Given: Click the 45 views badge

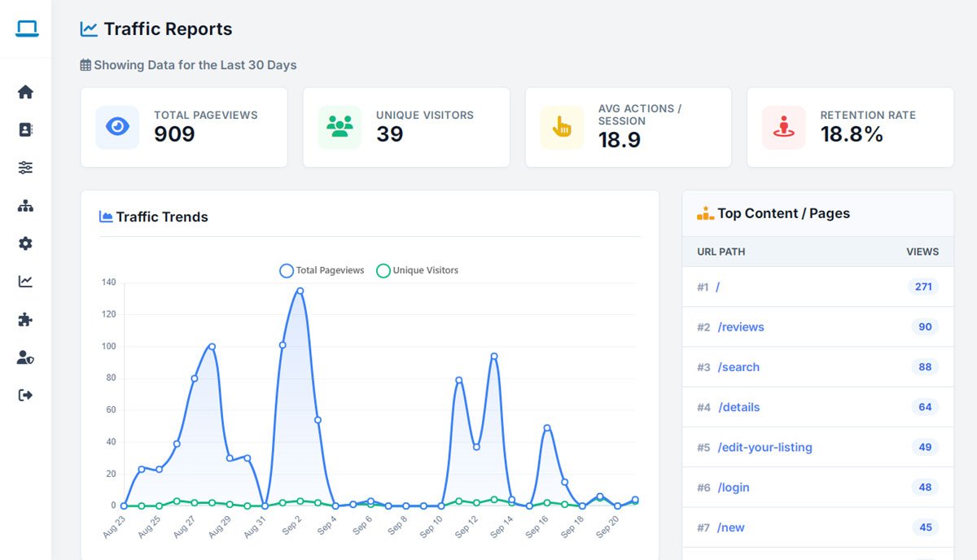Looking at the screenshot, I should [x=925, y=527].
